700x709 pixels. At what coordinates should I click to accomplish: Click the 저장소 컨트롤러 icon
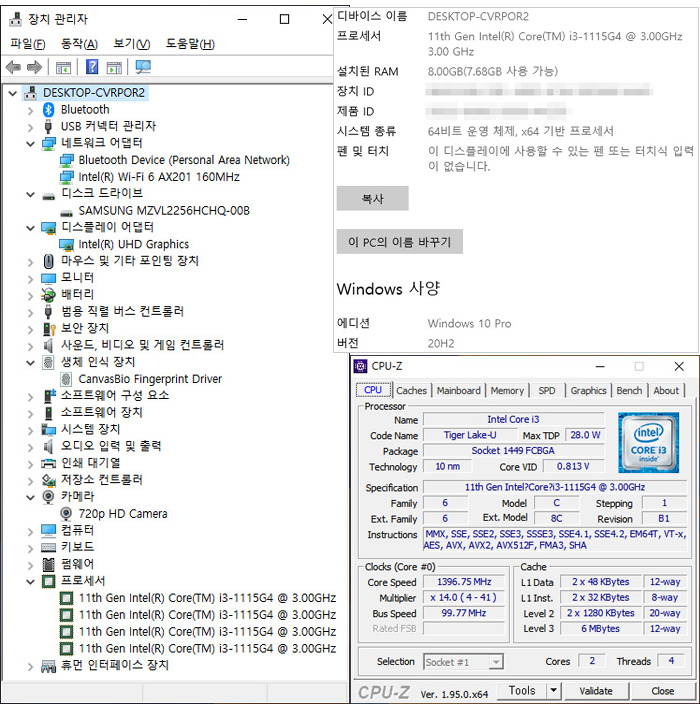(x=48, y=480)
